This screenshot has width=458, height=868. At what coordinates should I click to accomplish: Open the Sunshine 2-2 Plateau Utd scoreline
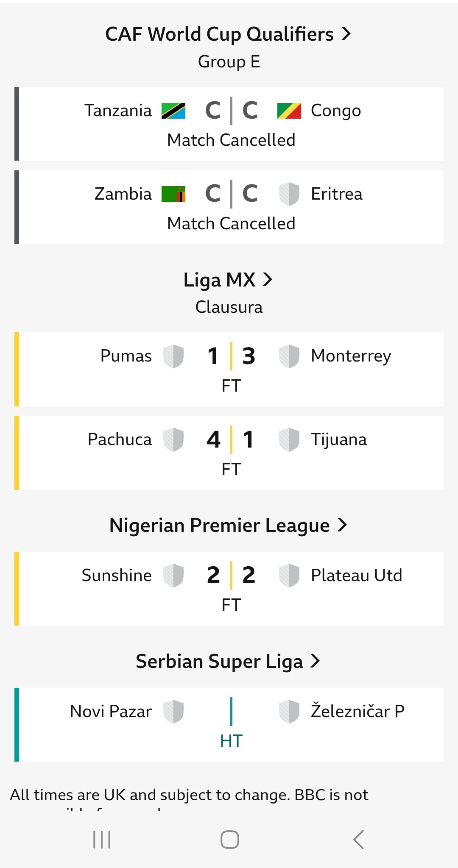pos(231,575)
